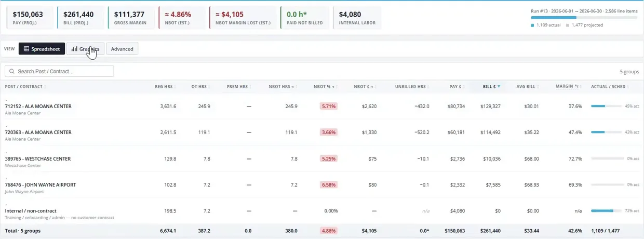Image resolution: width=644 pixels, height=239 pixels.
Task: Click the John Wayne Airport 0% act bar
Action: click(607, 184)
